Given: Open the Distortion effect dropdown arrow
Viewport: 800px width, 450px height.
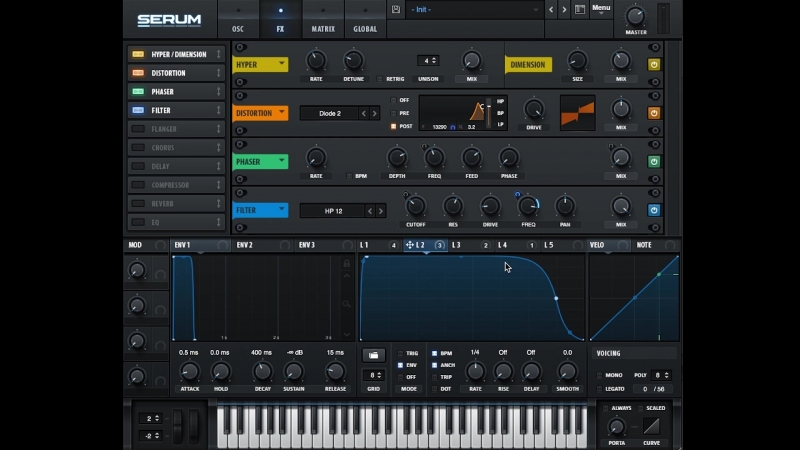Looking at the screenshot, I should tap(281, 112).
